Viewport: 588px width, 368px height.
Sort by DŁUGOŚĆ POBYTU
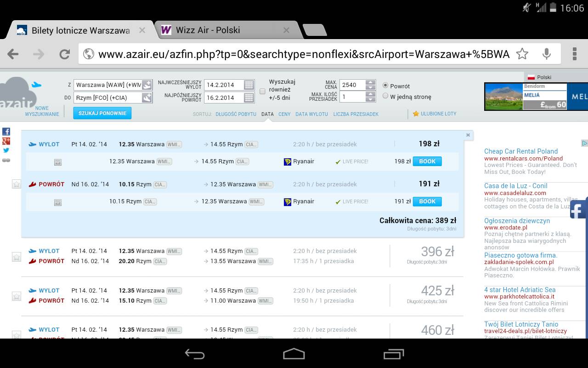(236, 114)
